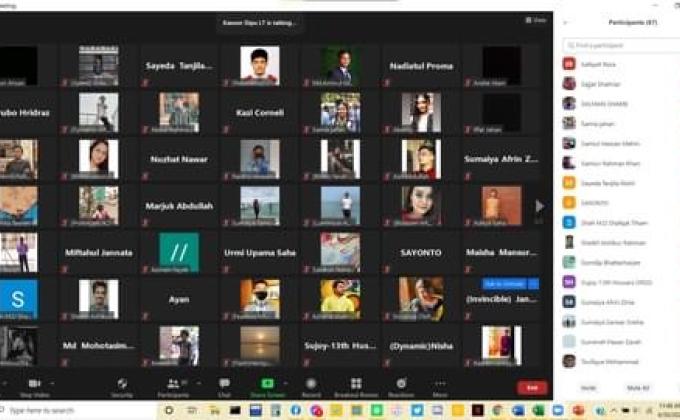Click the More options ellipsis icon

440,383
